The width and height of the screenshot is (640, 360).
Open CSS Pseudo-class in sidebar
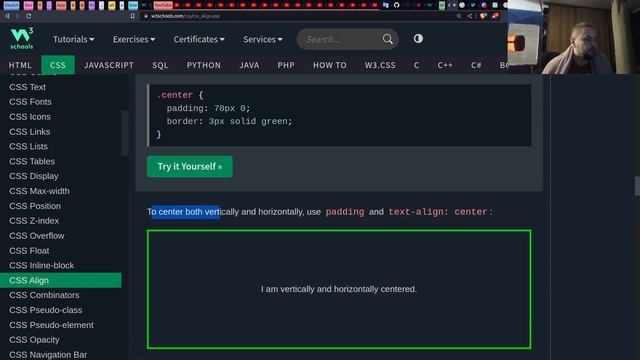(45, 310)
